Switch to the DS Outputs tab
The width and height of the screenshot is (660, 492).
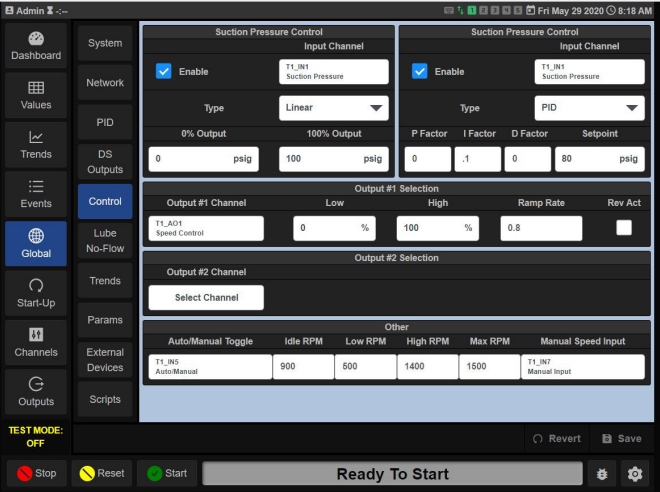click(105, 162)
